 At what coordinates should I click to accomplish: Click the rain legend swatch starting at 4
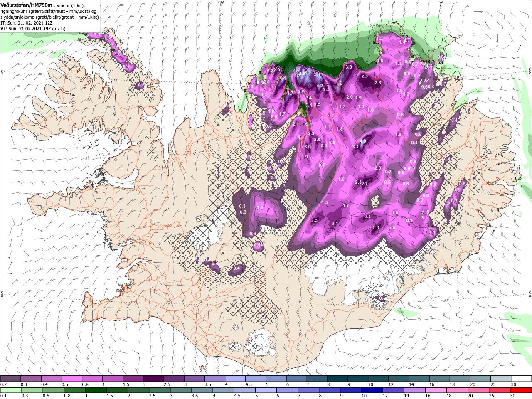pos(223,390)
